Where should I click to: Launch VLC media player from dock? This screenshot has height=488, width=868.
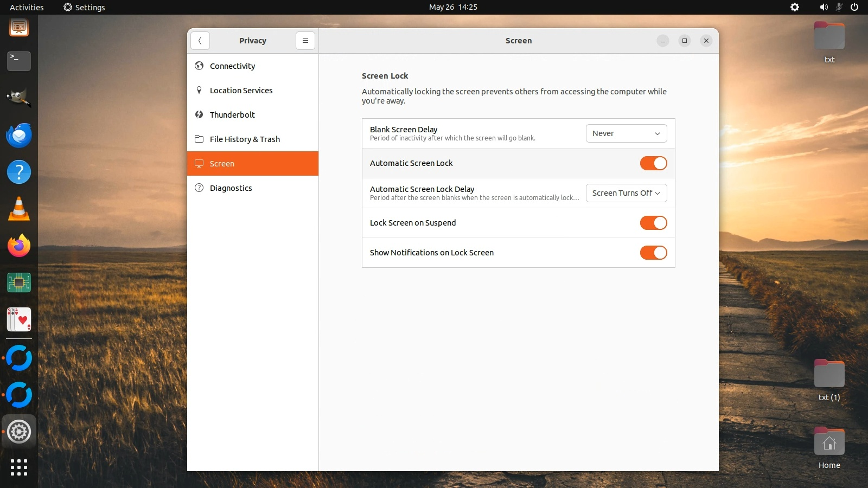[19, 209]
